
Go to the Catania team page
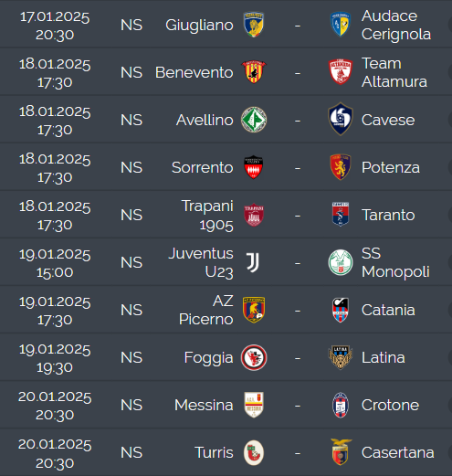[388, 310]
